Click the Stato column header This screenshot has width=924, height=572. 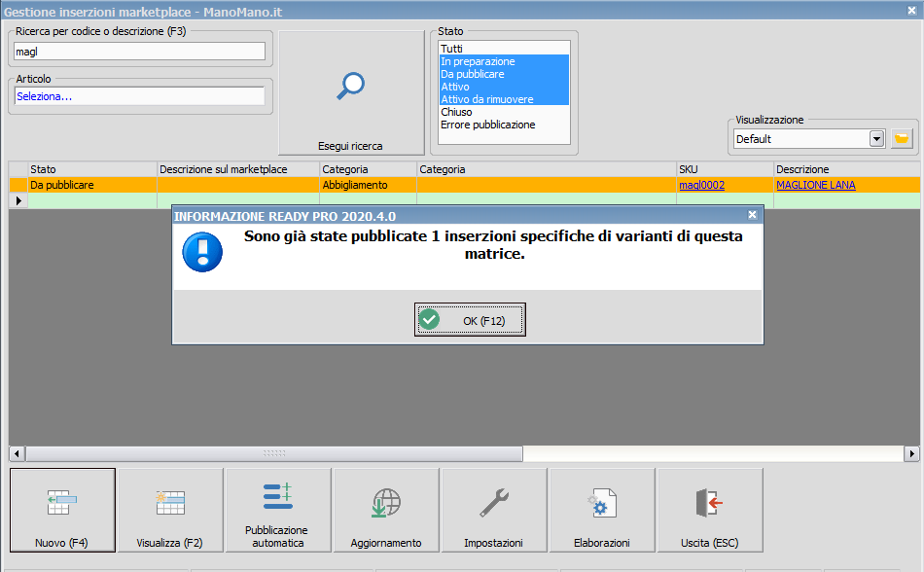click(92, 169)
